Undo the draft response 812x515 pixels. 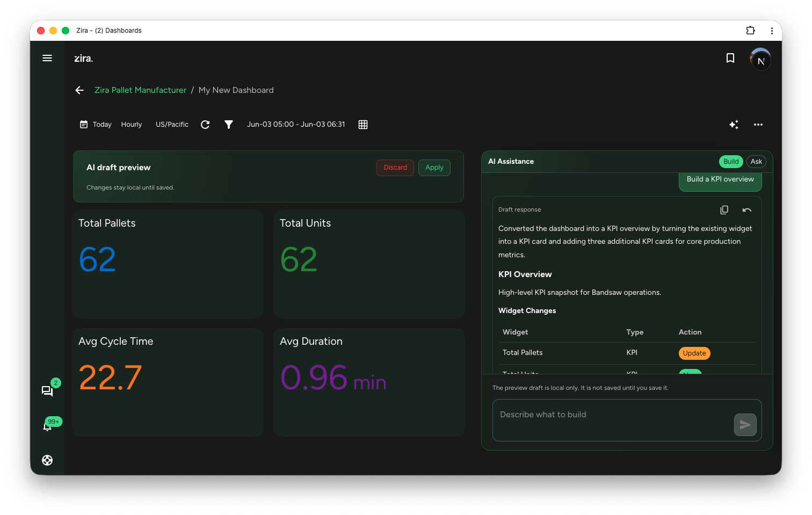coord(747,210)
